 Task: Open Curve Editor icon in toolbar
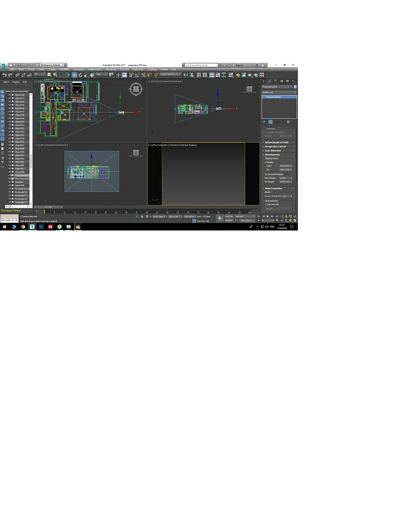click(x=217, y=75)
